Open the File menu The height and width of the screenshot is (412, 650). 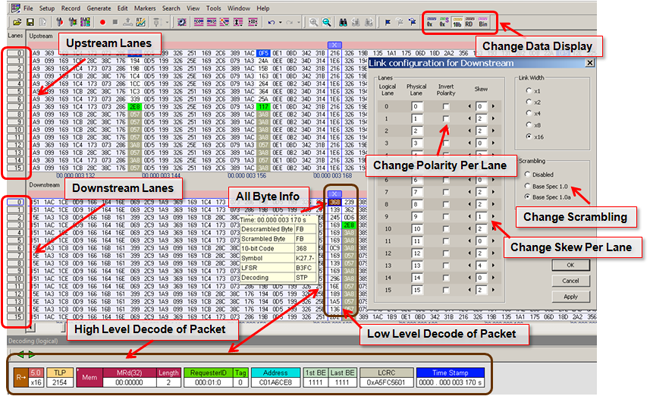point(28,8)
